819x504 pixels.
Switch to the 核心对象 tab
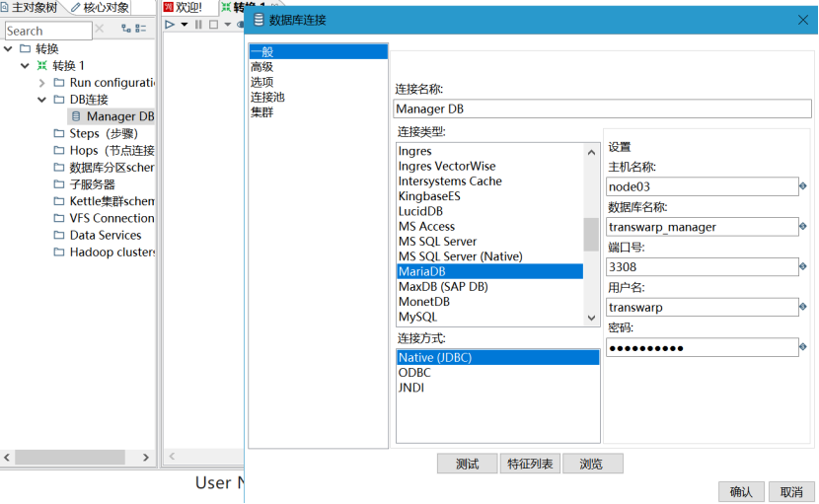pos(100,7)
